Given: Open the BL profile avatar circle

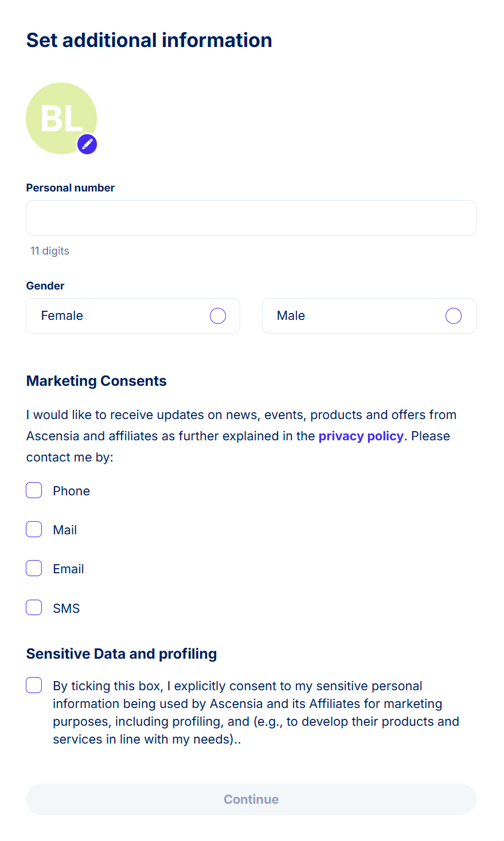Looking at the screenshot, I should (61, 118).
